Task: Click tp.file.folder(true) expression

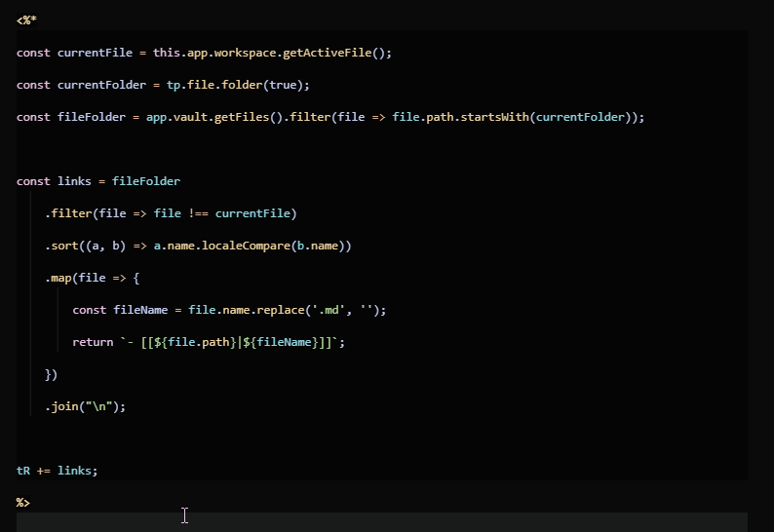Action: (235, 85)
